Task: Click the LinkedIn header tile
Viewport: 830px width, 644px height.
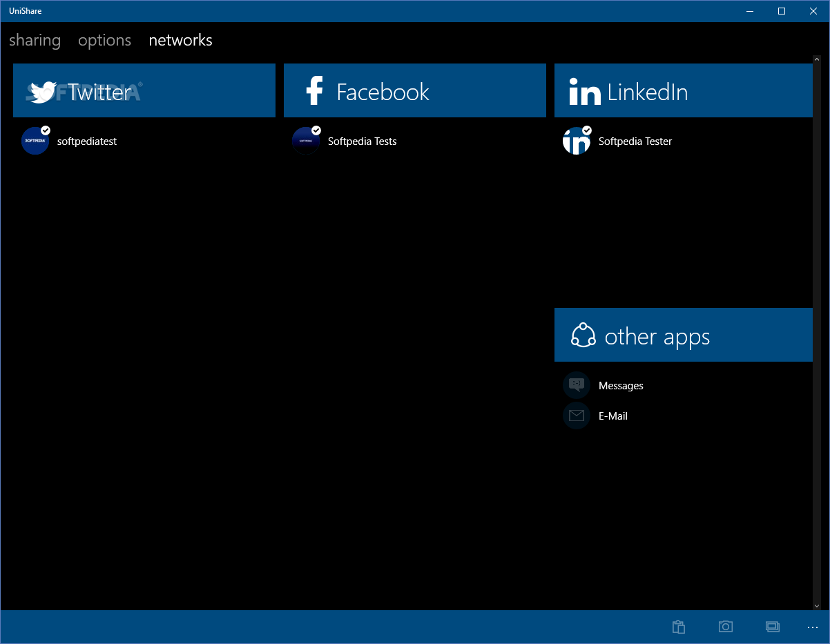Action: click(x=684, y=90)
